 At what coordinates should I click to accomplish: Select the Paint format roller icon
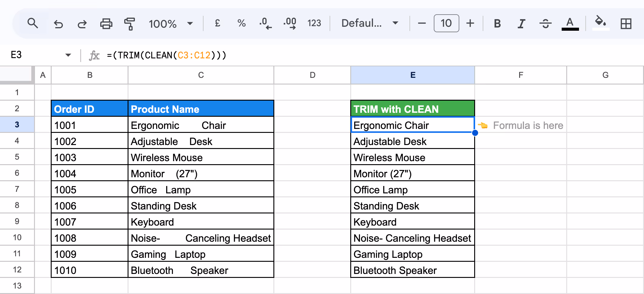coord(130,23)
